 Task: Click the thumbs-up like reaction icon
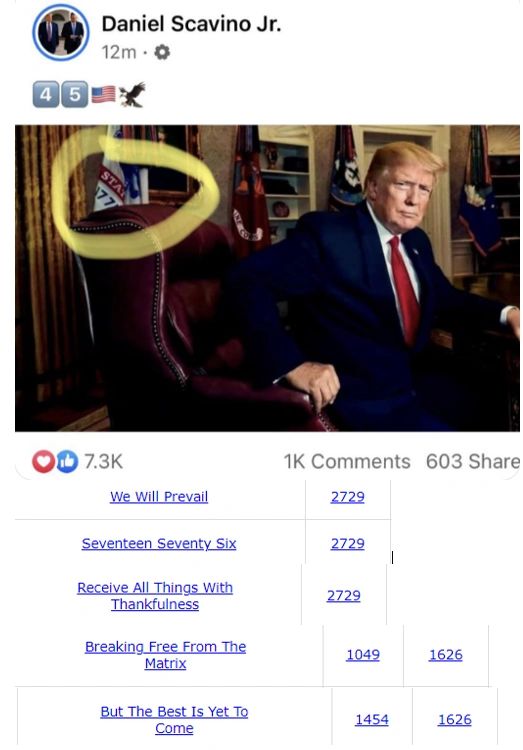67,461
